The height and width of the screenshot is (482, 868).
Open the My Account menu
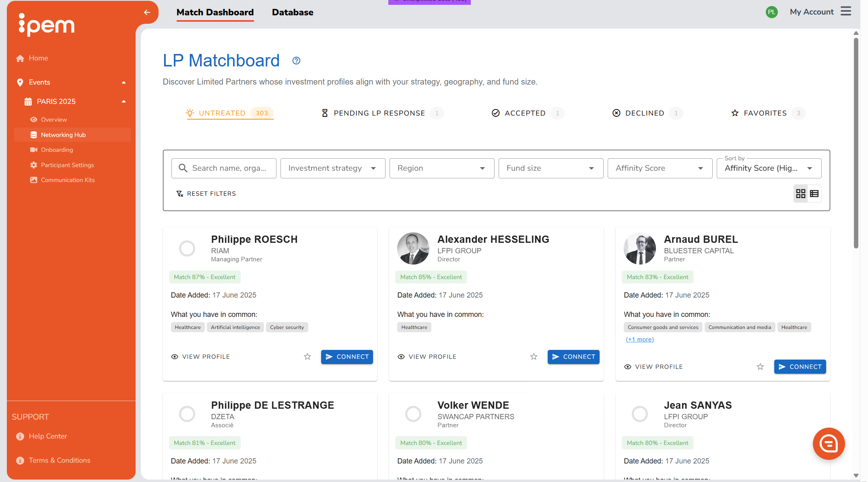pos(812,12)
